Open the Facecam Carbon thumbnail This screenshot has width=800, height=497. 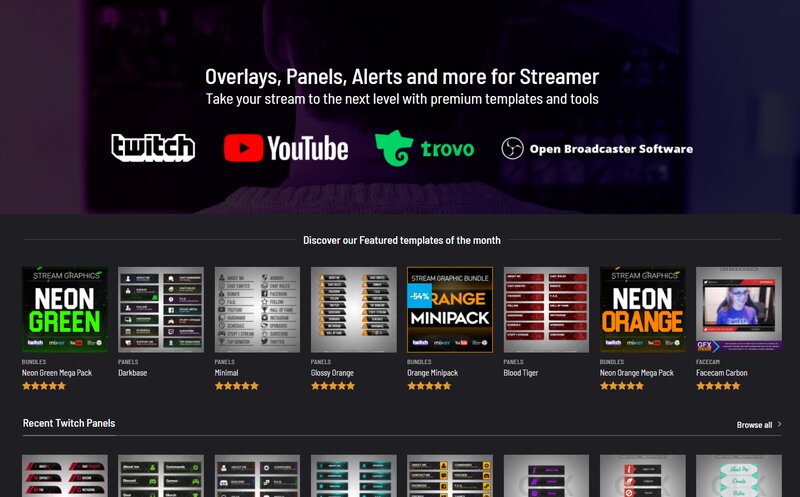(739, 309)
